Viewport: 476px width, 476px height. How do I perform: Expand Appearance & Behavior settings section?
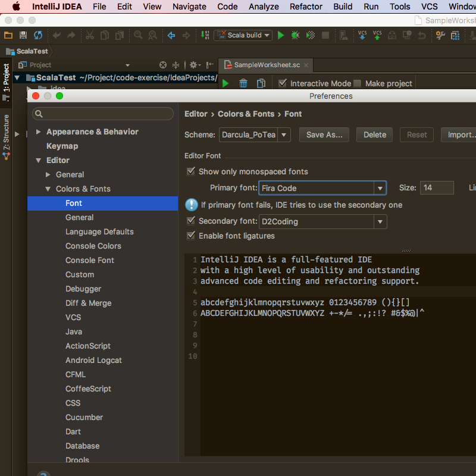pyautogui.click(x=39, y=132)
